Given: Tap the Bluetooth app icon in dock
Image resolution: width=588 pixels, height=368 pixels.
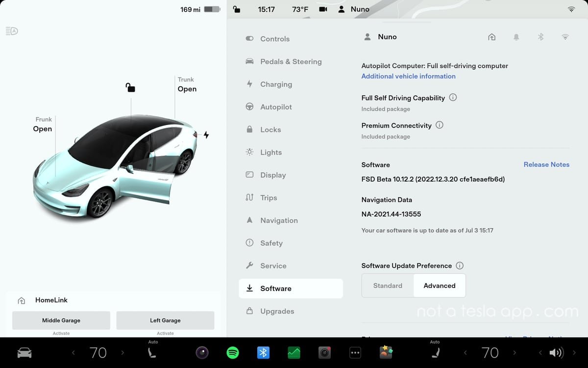Looking at the screenshot, I should pyautogui.click(x=263, y=353).
